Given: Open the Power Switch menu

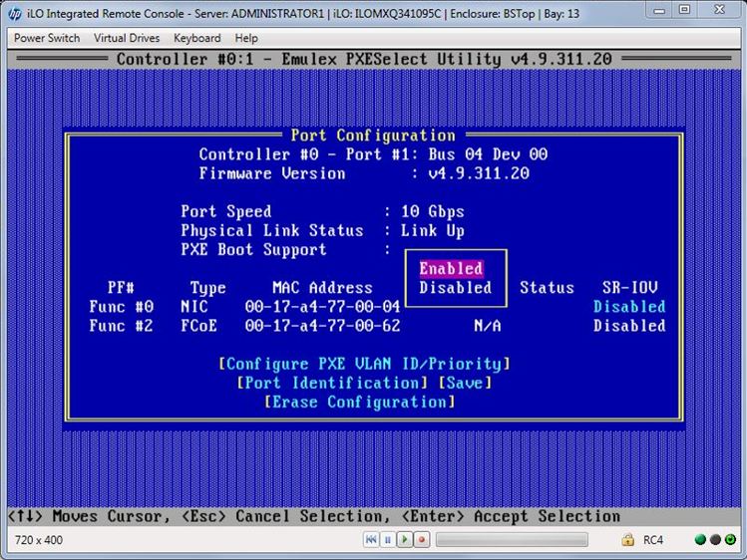Looking at the screenshot, I should [x=49, y=38].
